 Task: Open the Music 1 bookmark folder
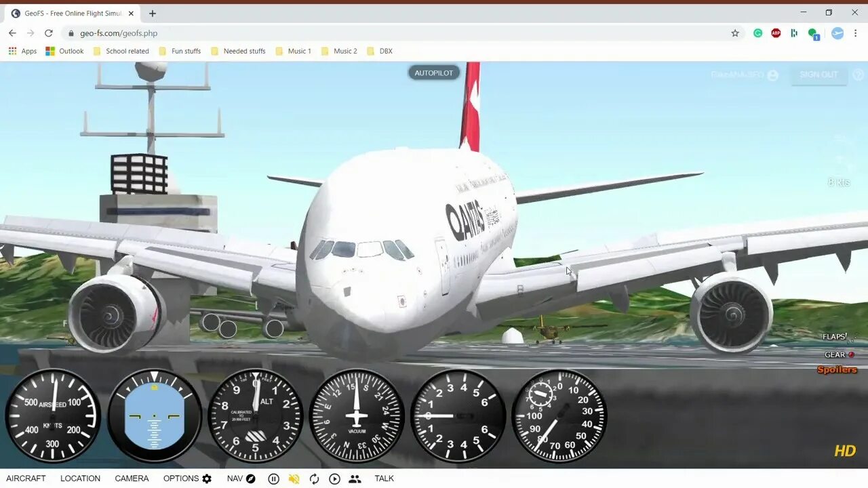[293, 52]
